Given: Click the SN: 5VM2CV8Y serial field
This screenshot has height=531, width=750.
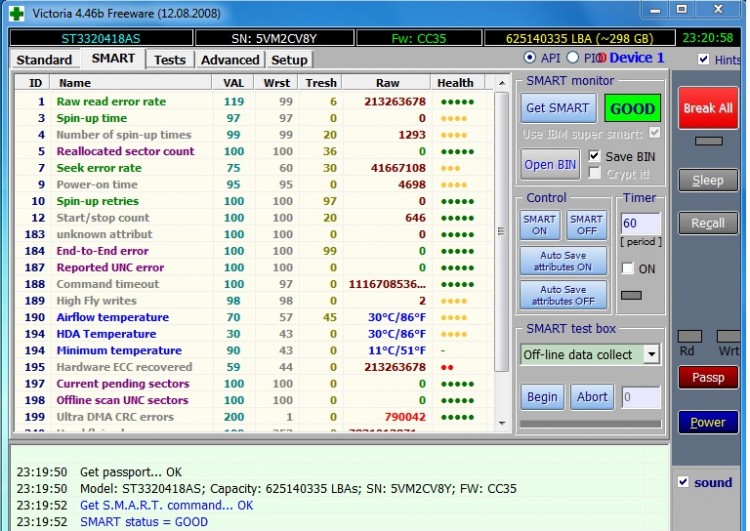Looking at the screenshot, I should [274, 38].
